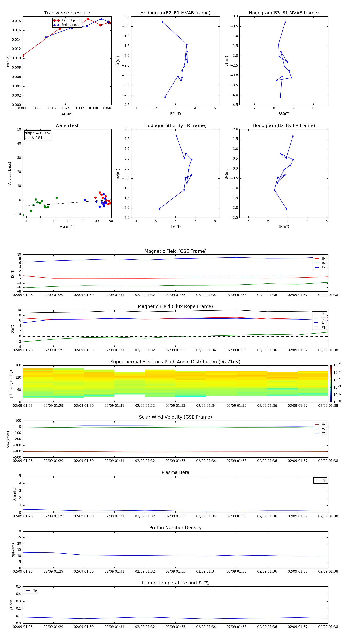Click the 'VA(km/s)' x-axis label
351x644 pixels.
click(67, 227)
